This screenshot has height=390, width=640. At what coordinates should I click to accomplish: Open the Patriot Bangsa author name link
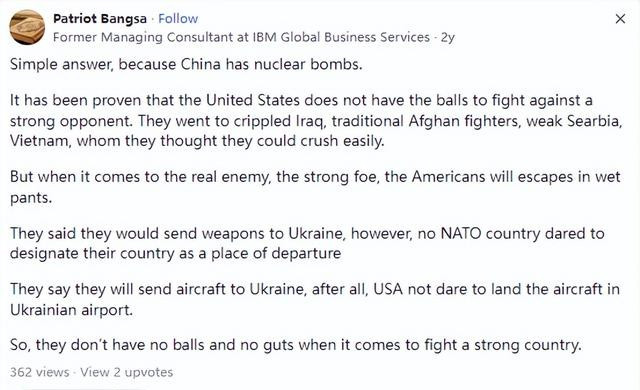(x=100, y=19)
